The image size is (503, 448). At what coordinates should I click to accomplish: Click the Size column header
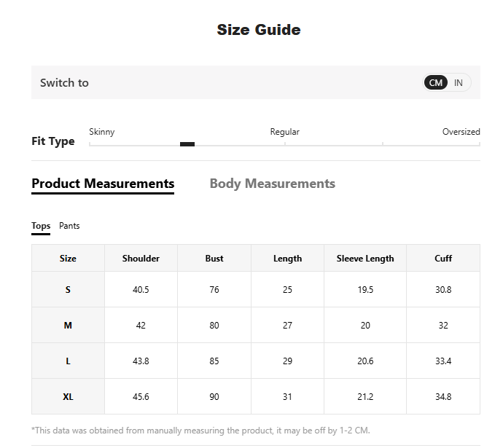point(68,258)
